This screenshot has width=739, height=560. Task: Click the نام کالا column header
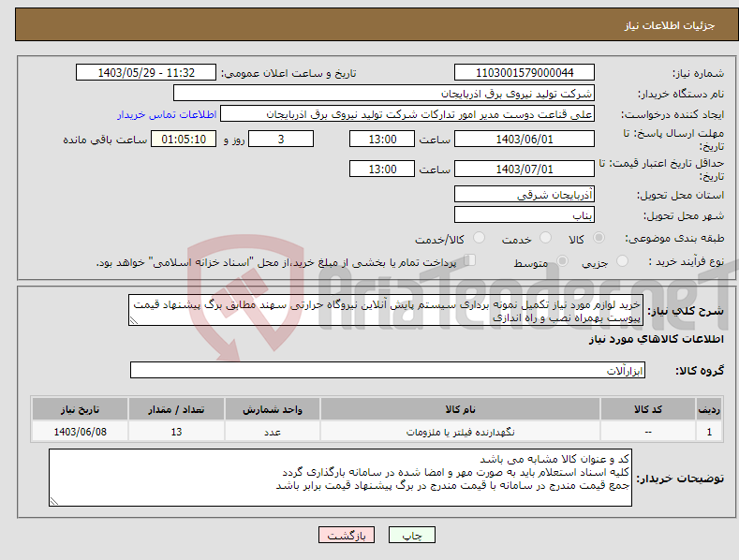(x=460, y=409)
